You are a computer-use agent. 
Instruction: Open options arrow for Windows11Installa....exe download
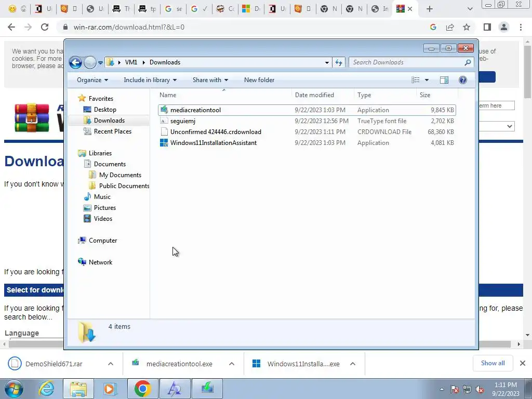[353, 364]
